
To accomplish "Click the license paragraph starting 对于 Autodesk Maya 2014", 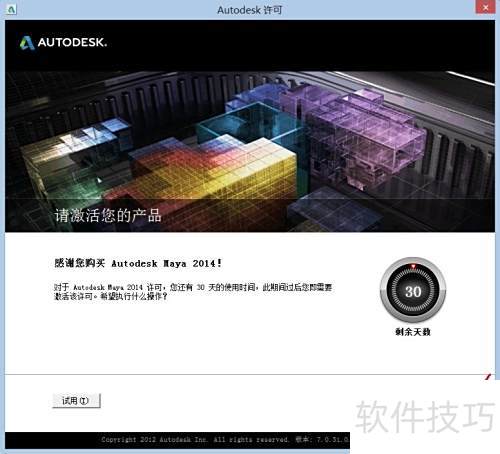I will click(193, 292).
